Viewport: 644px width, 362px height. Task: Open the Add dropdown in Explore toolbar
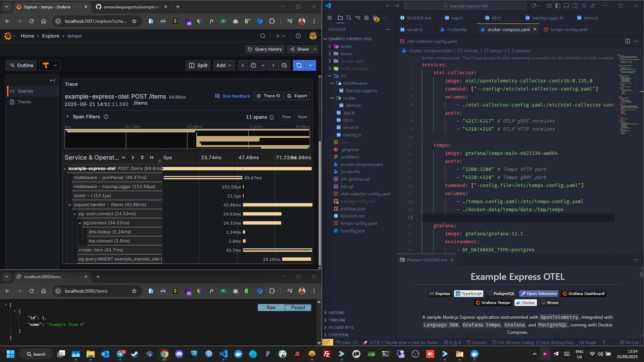click(224, 65)
